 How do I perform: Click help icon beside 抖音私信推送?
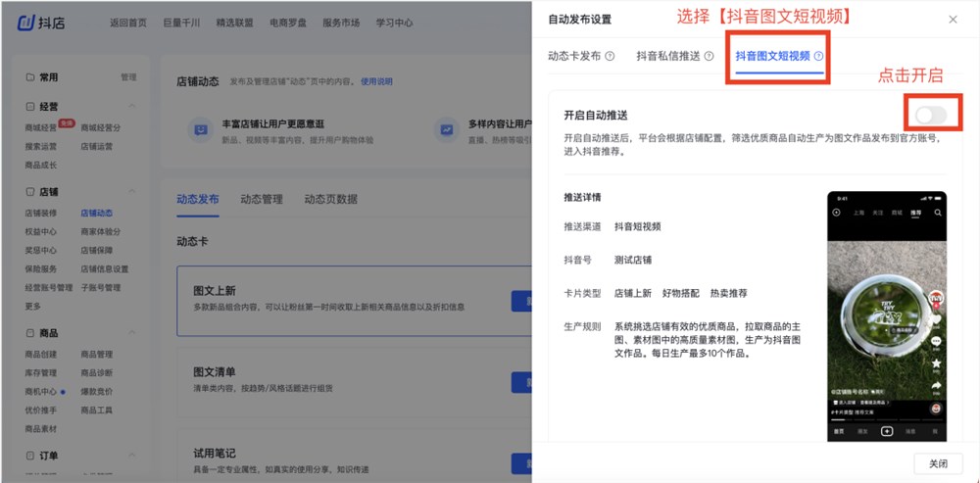(709, 56)
